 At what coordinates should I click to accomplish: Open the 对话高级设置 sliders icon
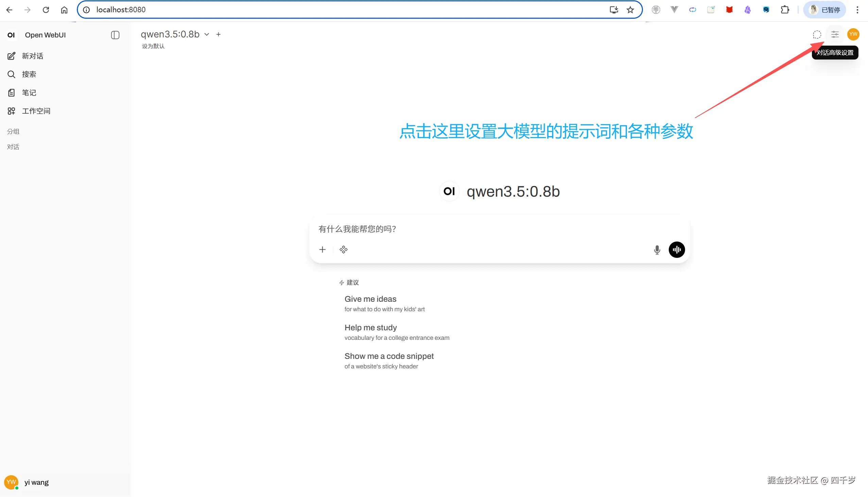coord(835,34)
